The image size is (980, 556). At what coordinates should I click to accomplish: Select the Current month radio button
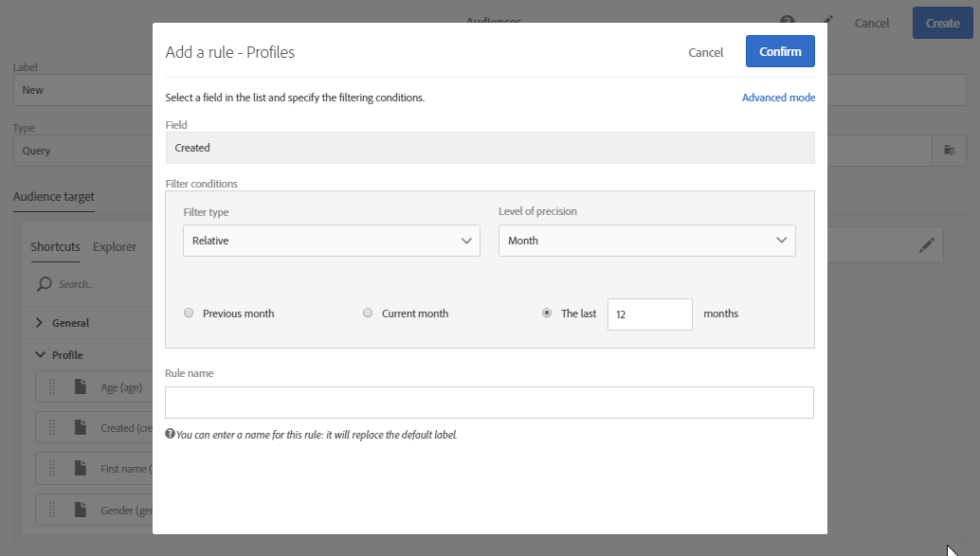[x=368, y=314]
